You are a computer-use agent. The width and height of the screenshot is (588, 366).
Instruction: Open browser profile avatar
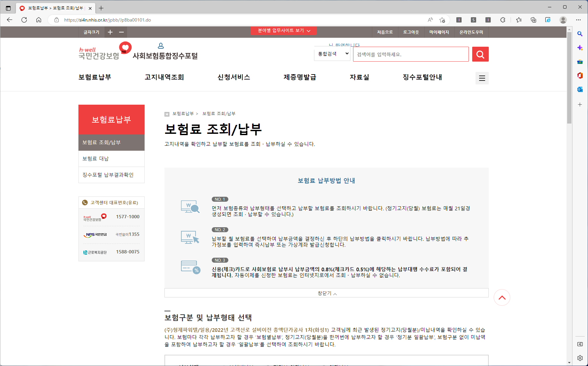[563, 20]
